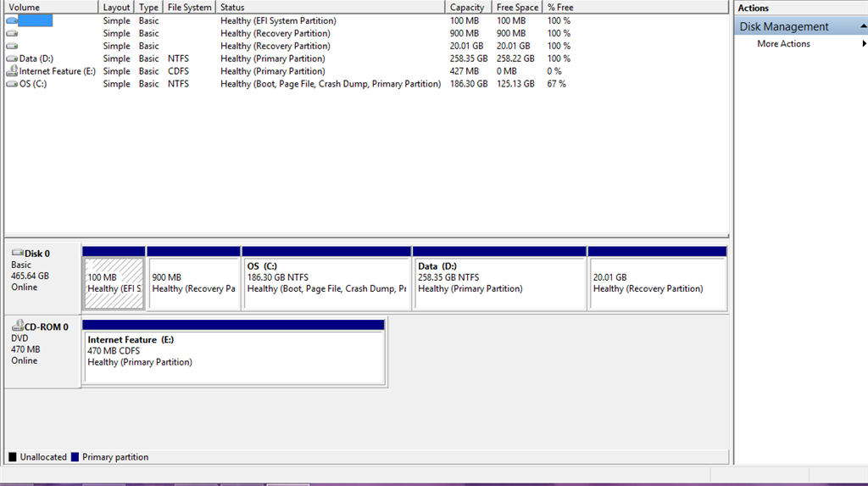The width and height of the screenshot is (868, 486).
Task: Select the CD-ROM 0 label panel
Action: tap(42, 351)
